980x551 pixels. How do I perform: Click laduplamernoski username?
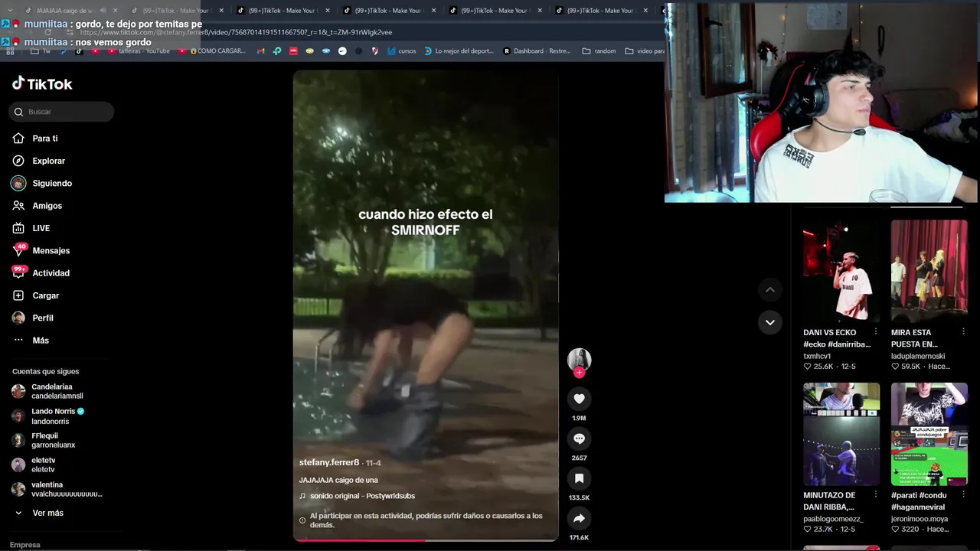(918, 356)
